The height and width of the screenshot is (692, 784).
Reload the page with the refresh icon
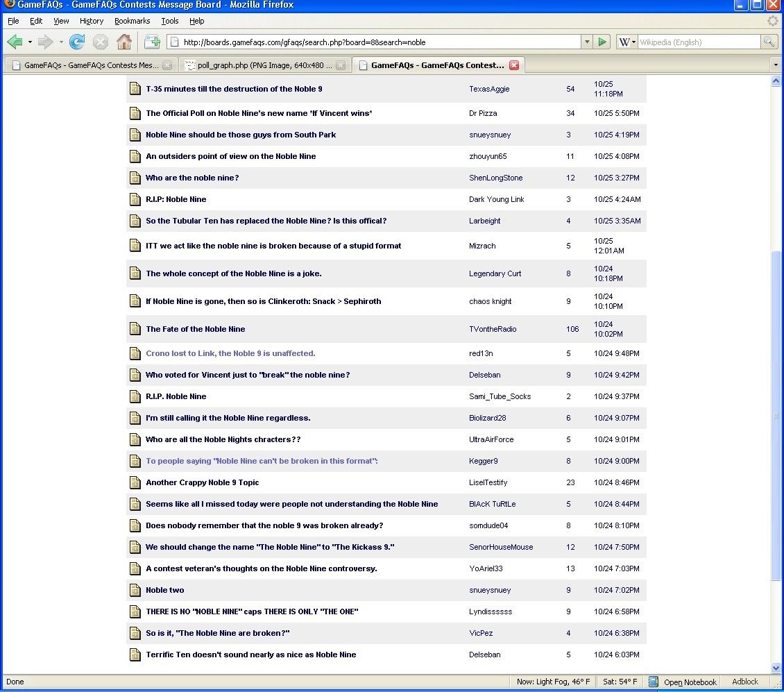[x=77, y=42]
